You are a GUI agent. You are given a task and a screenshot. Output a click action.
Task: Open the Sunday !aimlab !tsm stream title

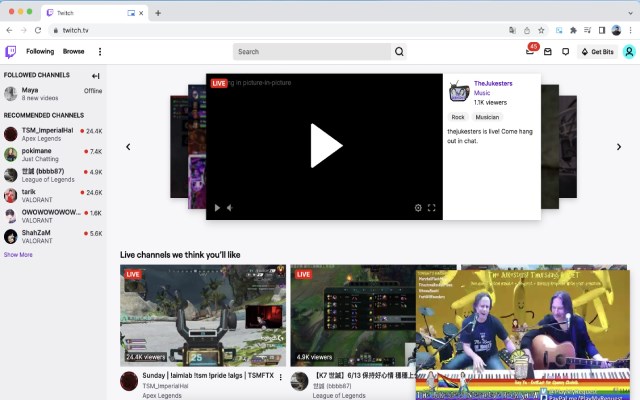click(x=208, y=376)
